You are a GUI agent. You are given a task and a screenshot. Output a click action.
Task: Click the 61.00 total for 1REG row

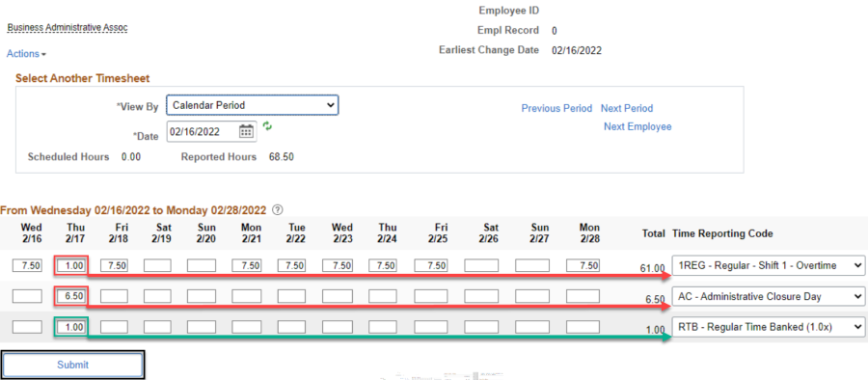(x=652, y=269)
